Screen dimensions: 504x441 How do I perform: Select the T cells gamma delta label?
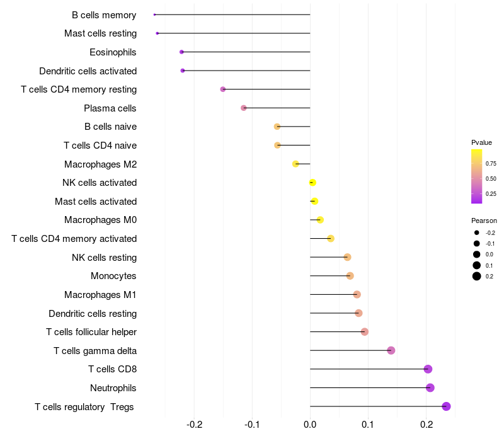[95, 351]
